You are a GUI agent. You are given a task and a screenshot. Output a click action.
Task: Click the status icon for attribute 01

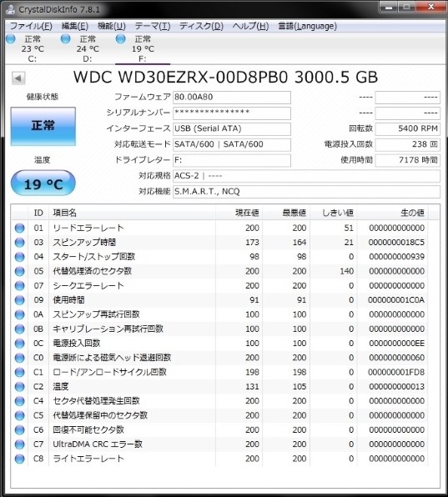click(20, 228)
